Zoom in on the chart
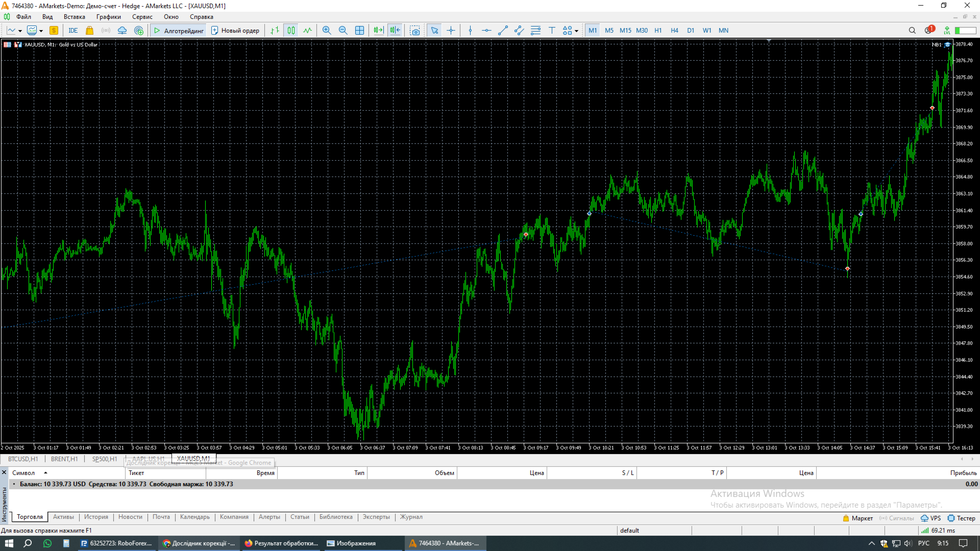 pos(327,31)
